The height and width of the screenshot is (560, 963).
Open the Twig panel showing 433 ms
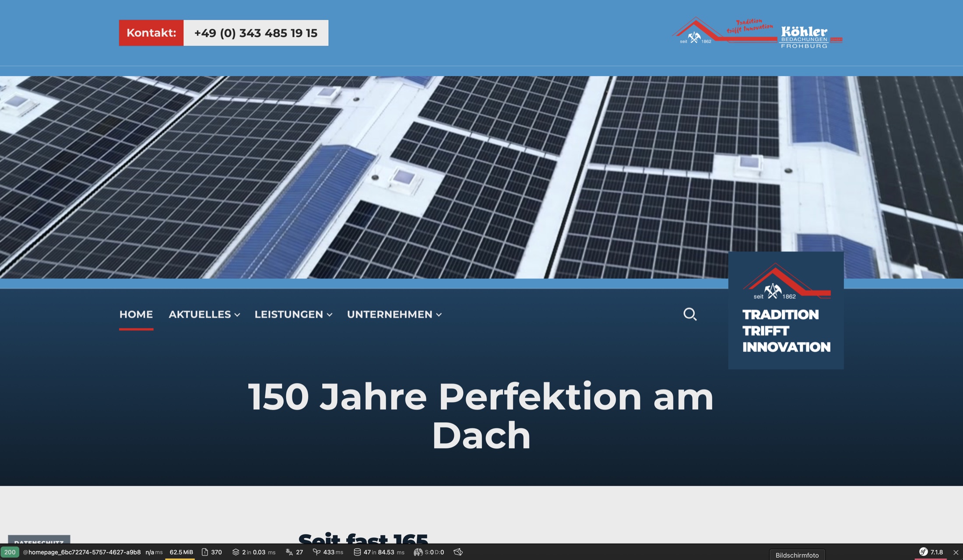coord(328,552)
